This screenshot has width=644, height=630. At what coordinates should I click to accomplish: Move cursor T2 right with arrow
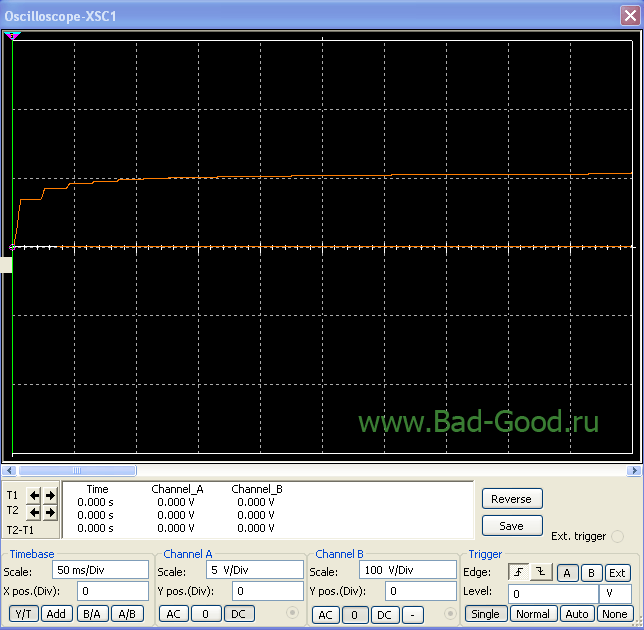tap(50, 512)
